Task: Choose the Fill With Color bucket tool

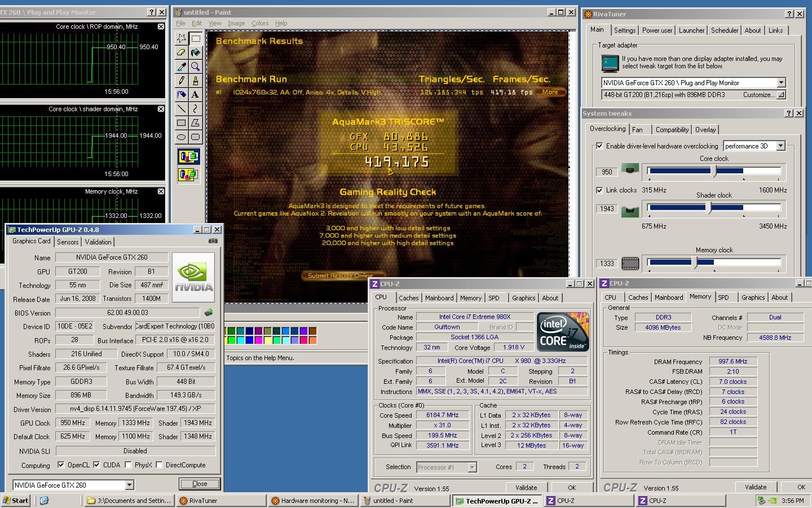Action: (196, 52)
